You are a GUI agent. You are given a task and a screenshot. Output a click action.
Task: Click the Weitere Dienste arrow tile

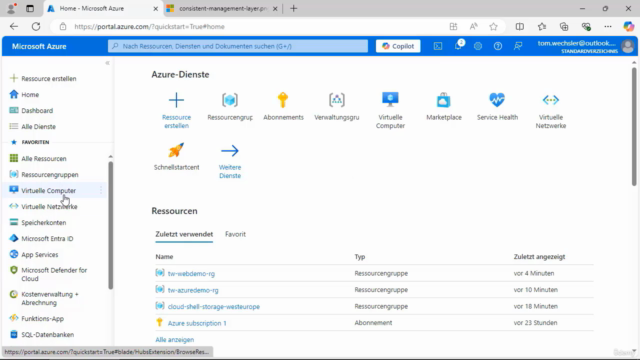(x=230, y=161)
